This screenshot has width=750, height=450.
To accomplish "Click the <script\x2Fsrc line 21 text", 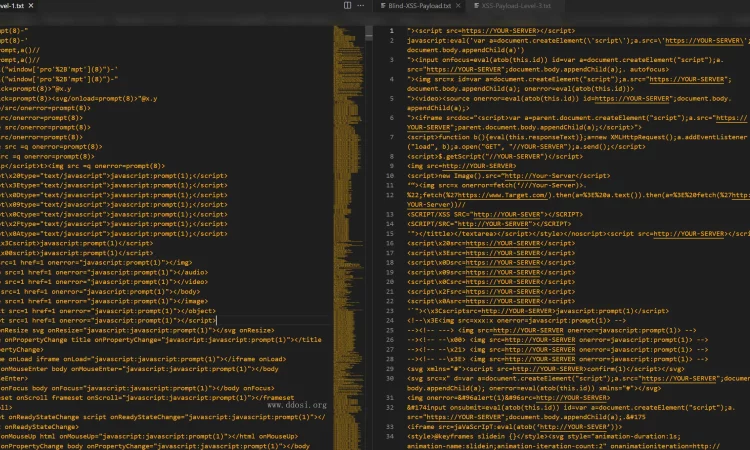I will point(491,291).
